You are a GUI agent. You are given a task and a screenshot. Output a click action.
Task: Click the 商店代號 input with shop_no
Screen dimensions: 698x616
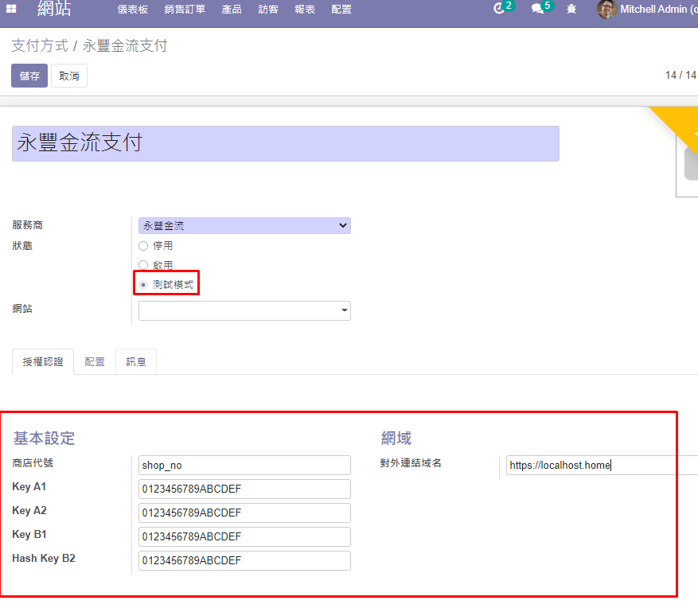(x=244, y=465)
